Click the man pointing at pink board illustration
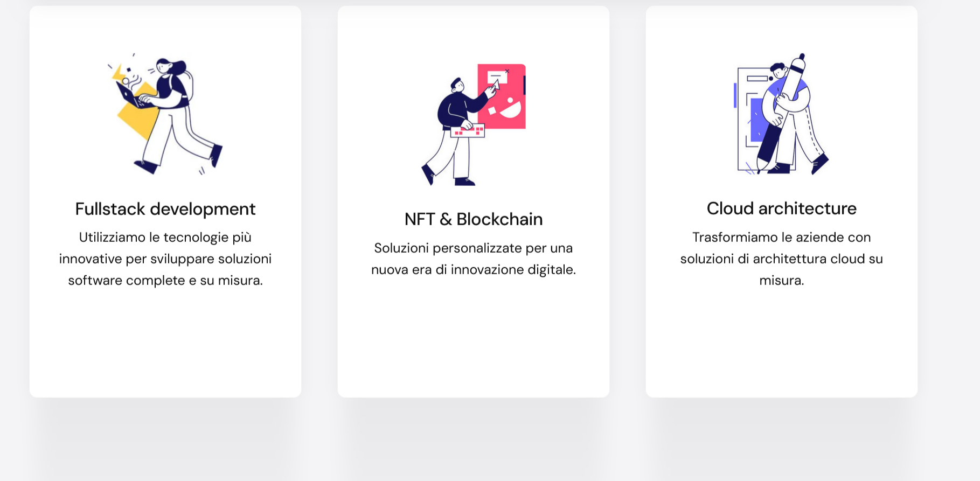Screen dimensions: 980x481 pyautogui.click(x=473, y=124)
